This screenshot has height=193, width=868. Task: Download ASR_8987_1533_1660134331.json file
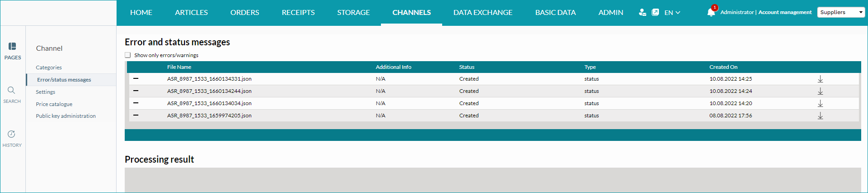tap(820, 79)
